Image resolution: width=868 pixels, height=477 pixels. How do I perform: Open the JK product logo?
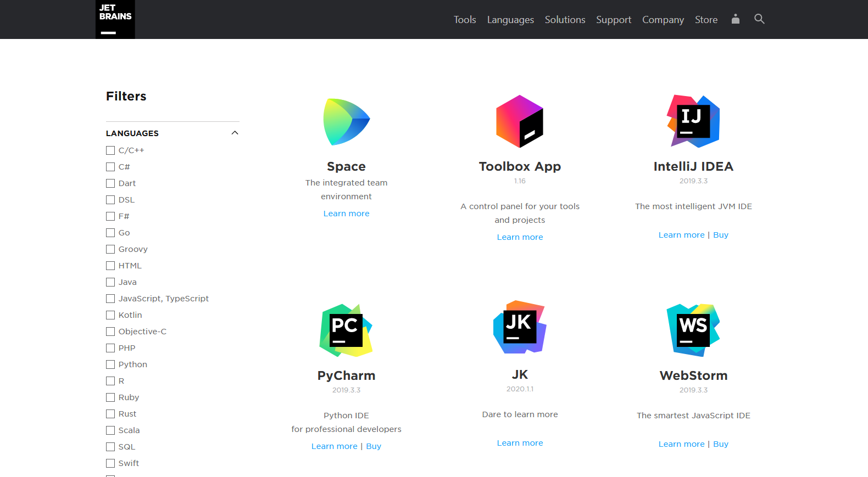pos(520,327)
